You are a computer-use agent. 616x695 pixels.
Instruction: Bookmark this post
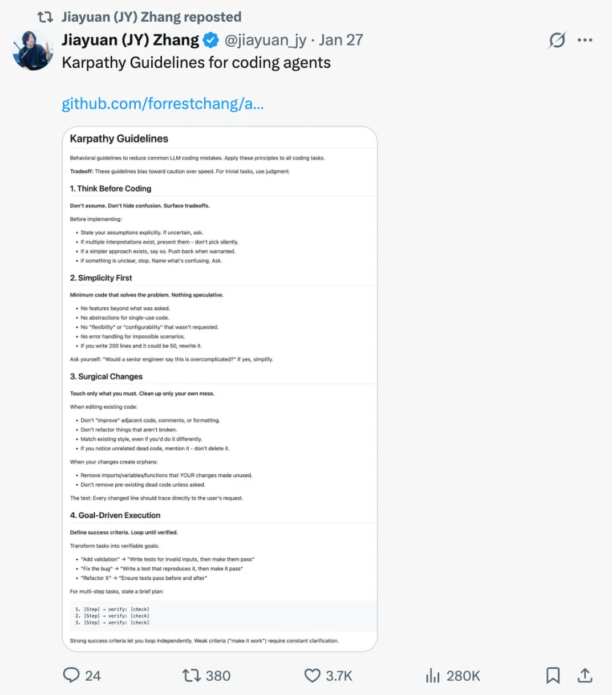tap(553, 676)
